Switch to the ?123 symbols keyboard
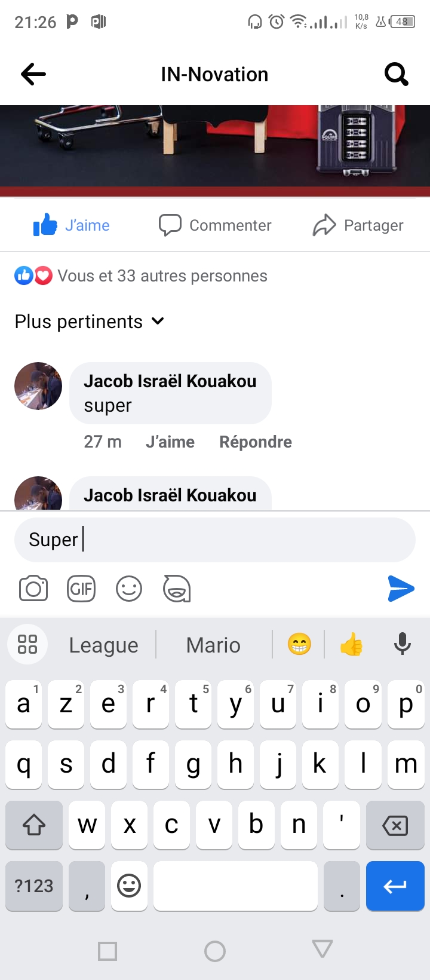The height and width of the screenshot is (980, 430). (34, 886)
